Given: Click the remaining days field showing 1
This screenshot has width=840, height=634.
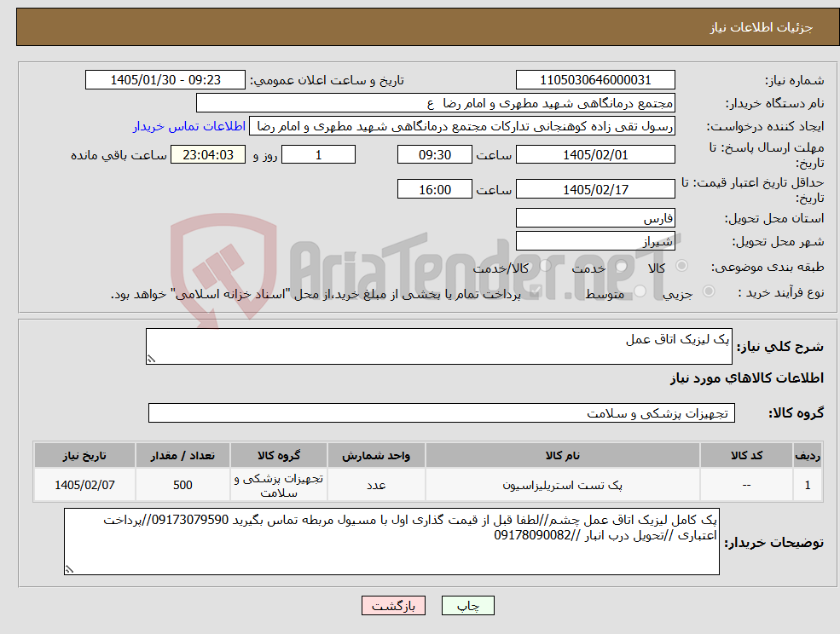Looking at the screenshot, I should click(318, 155).
